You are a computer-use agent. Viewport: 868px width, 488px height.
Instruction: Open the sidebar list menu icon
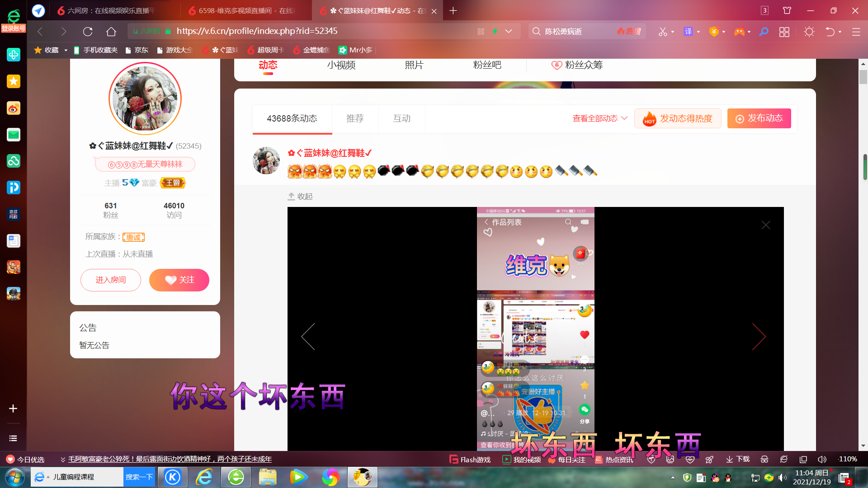click(13, 438)
